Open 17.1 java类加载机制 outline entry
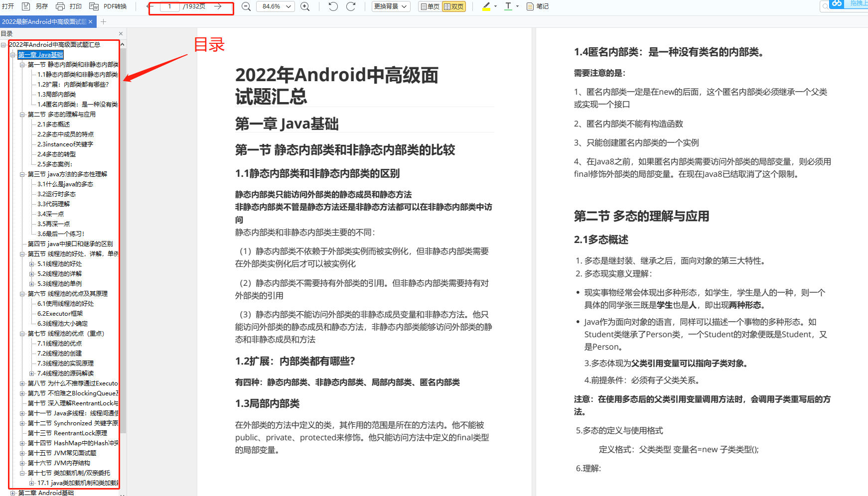This screenshot has height=496, width=868. click(x=78, y=483)
